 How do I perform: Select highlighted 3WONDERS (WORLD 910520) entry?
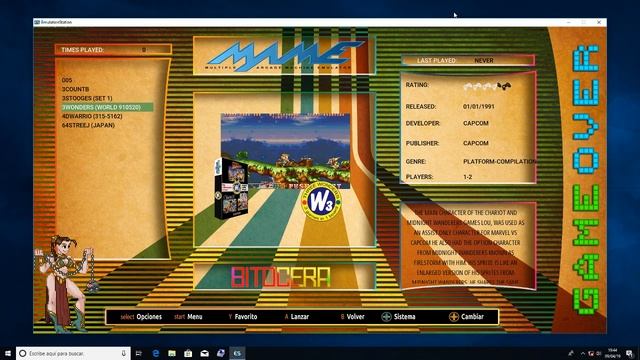tap(107, 107)
